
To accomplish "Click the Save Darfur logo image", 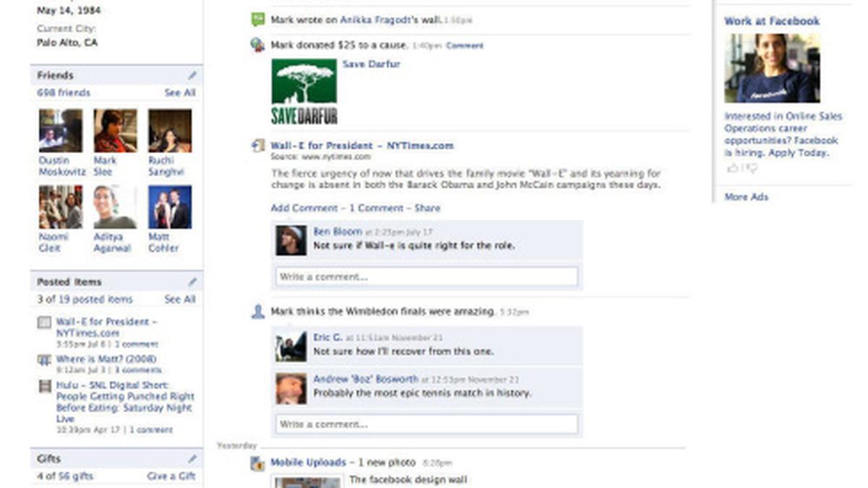I will tap(304, 92).
